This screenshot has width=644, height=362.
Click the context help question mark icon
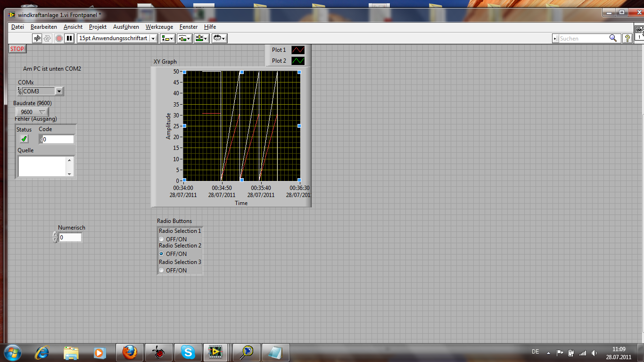click(x=627, y=38)
